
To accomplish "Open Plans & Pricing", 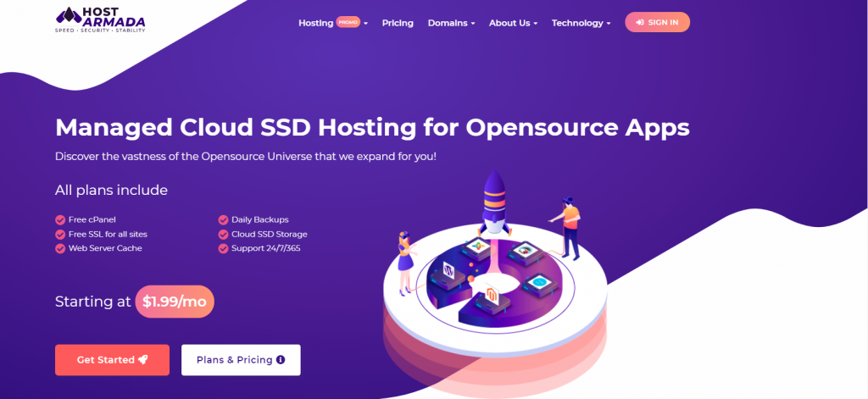I will (241, 360).
